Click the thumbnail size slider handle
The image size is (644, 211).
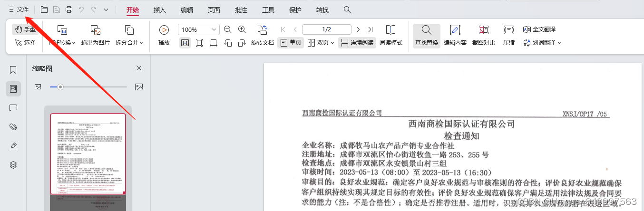[x=60, y=87]
